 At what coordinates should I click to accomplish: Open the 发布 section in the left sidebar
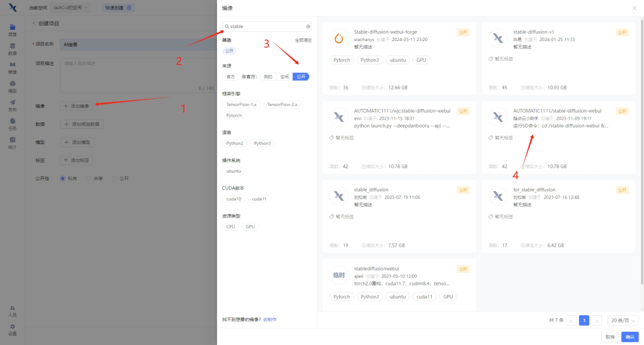13,106
